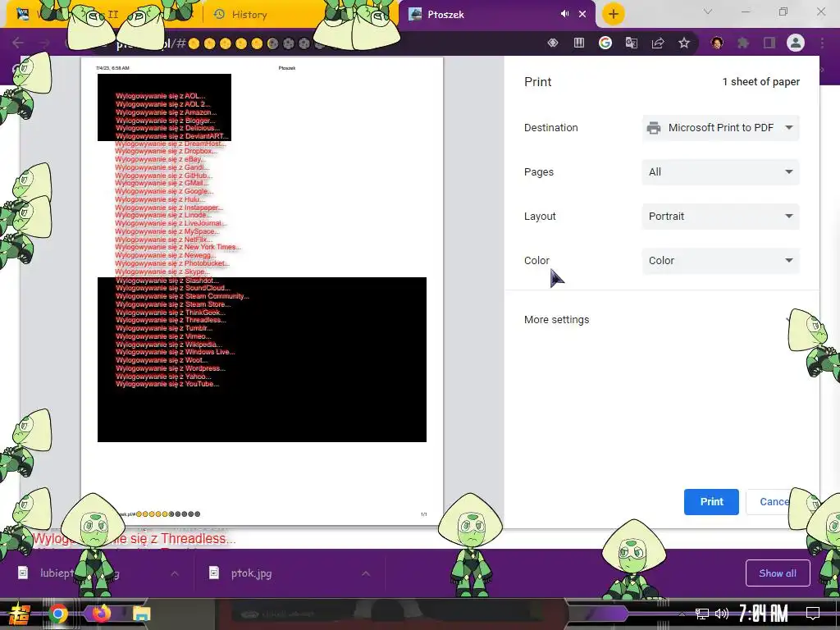Click the printer icon in Destination
This screenshot has width=840, height=630.
click(x=654, y=128)
